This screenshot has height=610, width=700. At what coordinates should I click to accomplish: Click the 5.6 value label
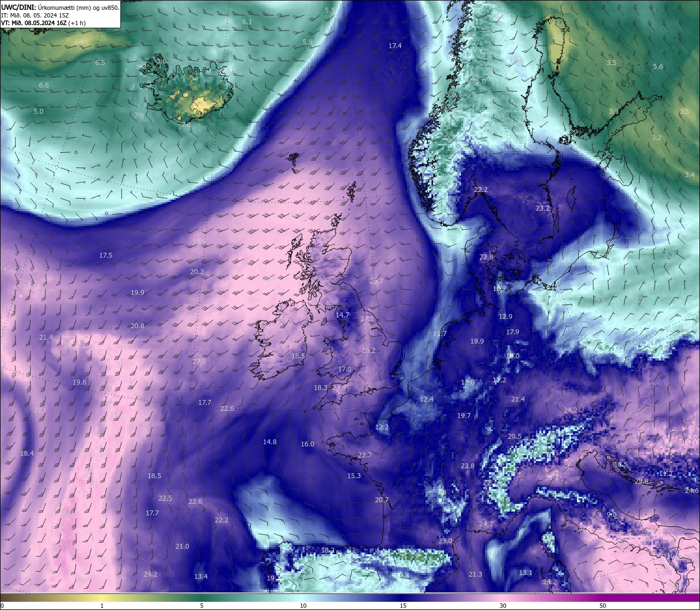tap(658, 67)
